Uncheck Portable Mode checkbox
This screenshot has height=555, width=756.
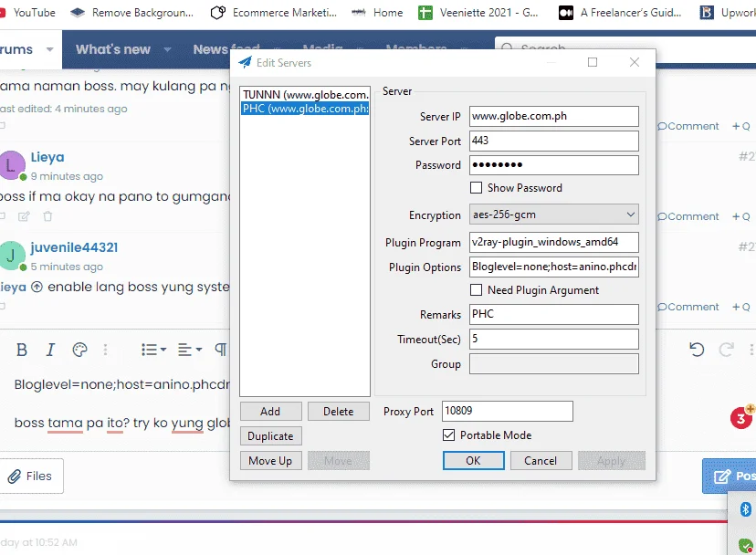(448, 435)
